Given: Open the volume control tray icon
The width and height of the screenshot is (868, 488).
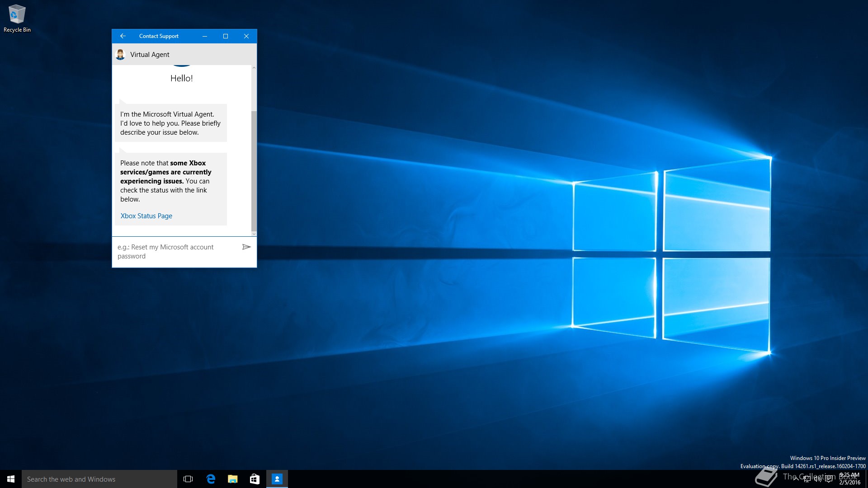Looking at the screenshot, I should click(x=818, y=479).
